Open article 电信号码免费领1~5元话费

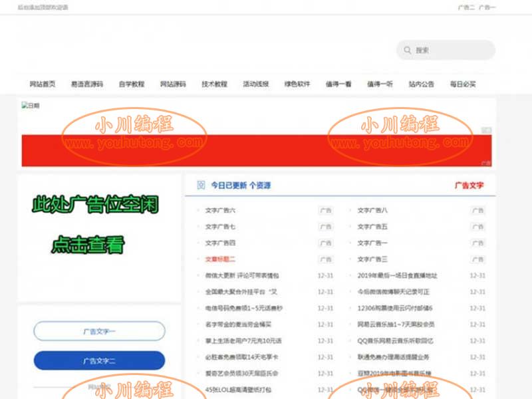243,308
